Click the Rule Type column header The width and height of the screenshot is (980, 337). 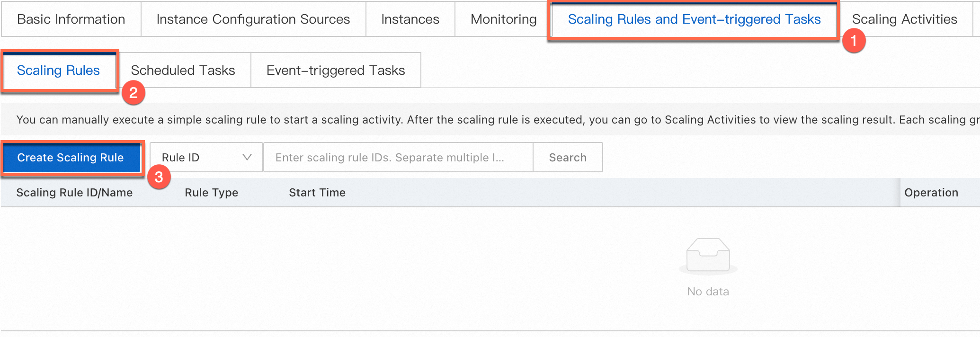click(211, 193)
